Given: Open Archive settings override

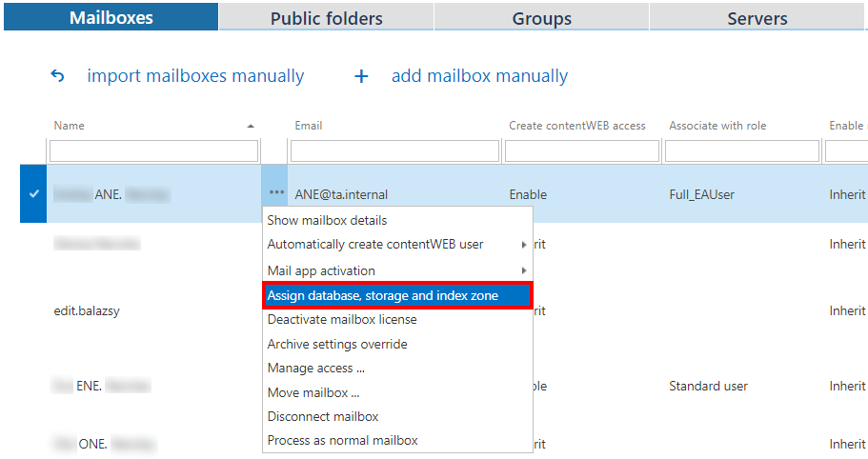Looking at the screenshot, I should click(337, 344).
